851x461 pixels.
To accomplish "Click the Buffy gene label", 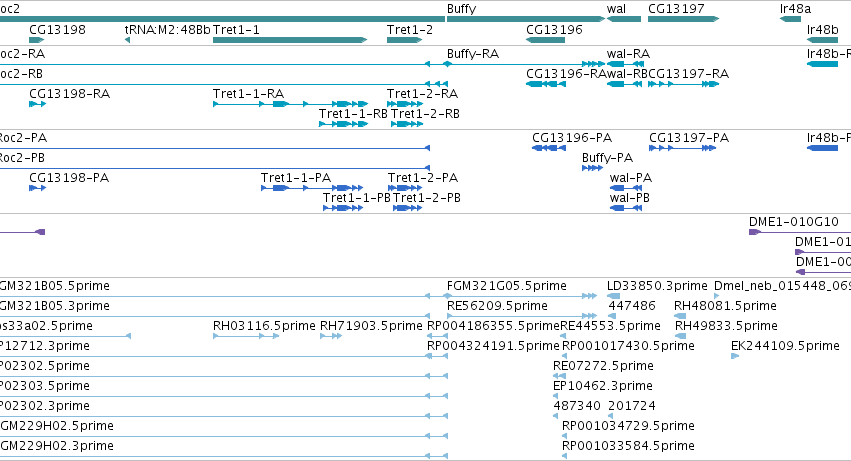I will pos(461,9).
